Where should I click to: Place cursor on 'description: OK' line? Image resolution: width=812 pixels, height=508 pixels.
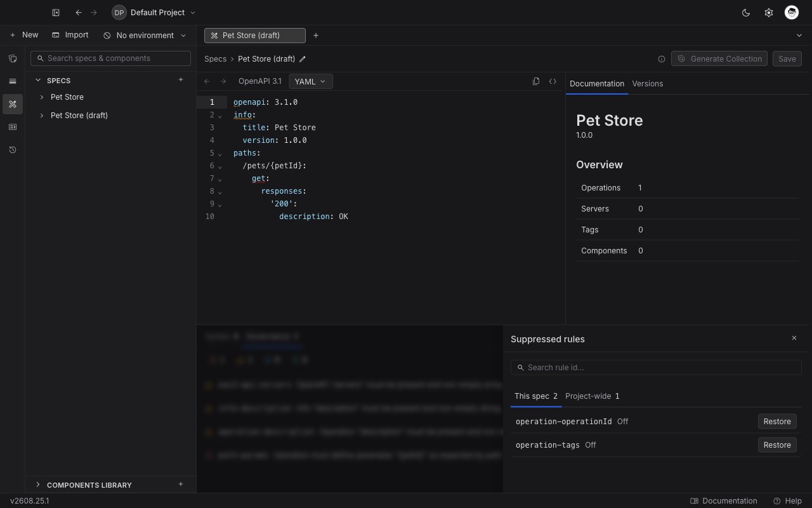tap(313, 217)
